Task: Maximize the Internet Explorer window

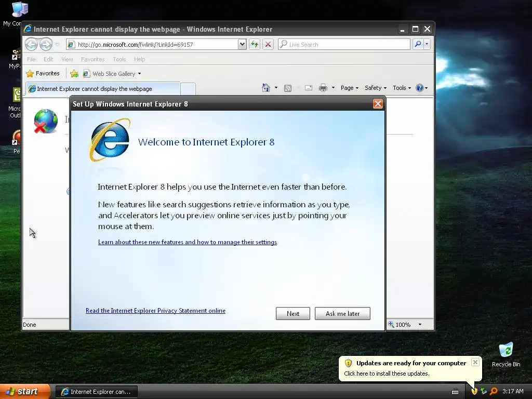Action: click(x=415, y=29)
